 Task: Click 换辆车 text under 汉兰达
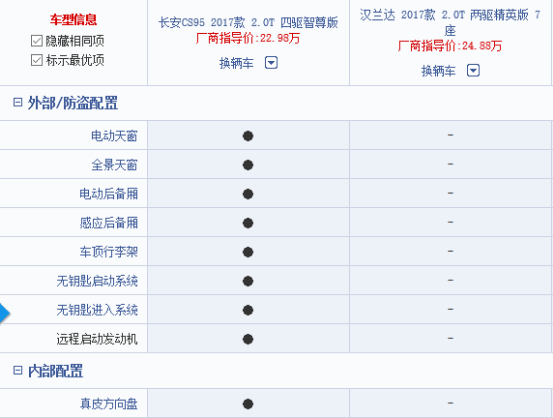[x=438, y=71]
